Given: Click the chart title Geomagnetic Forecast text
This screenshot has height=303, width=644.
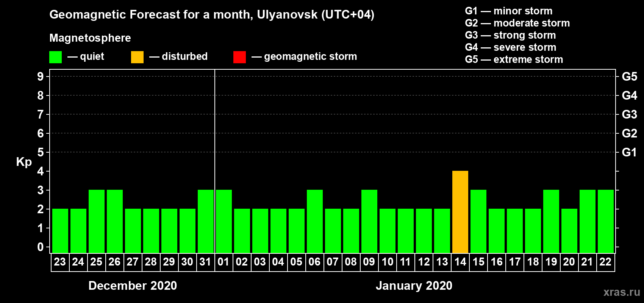Looking at the screenshot, I should 212,15.
